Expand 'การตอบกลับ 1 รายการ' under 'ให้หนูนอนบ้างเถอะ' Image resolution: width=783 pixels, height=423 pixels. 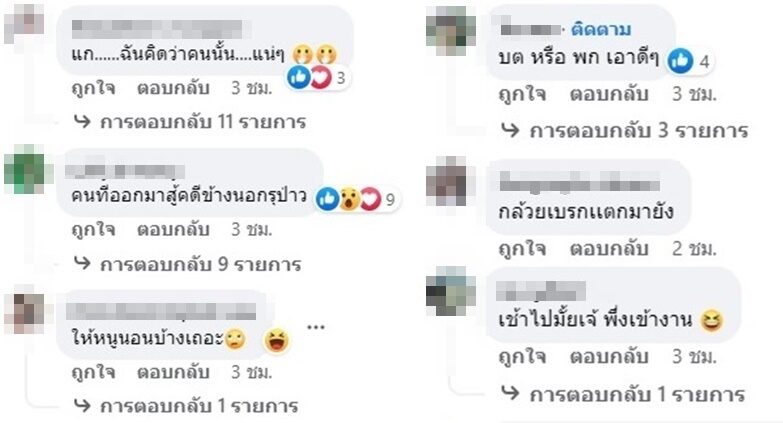[186, 406]
